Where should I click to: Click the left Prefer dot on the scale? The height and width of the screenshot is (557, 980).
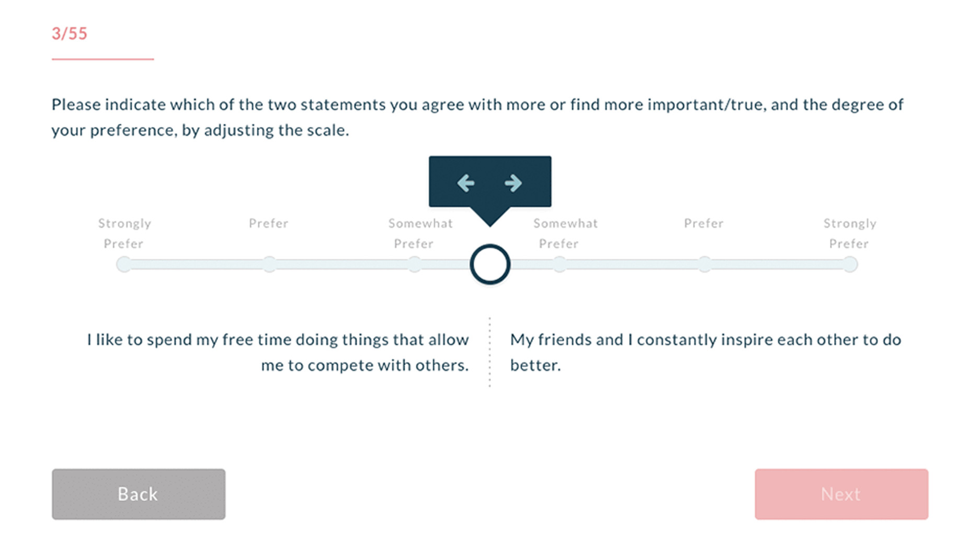click(269, 264)
